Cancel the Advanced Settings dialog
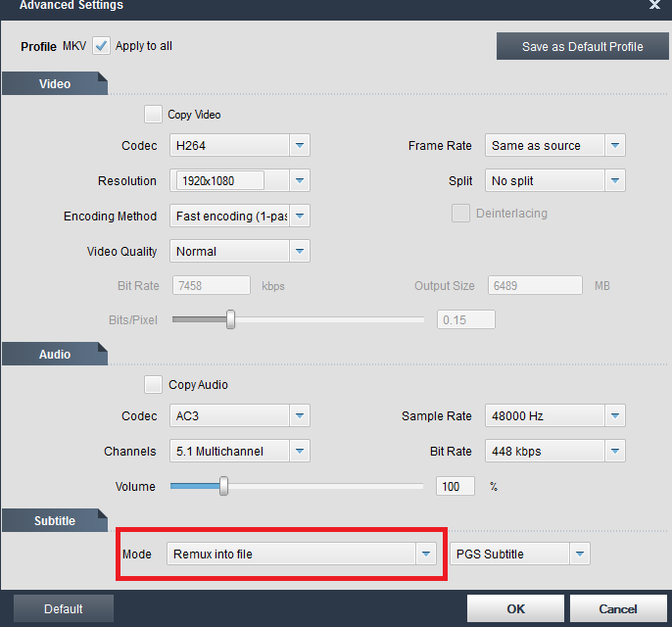672x627 pixels. coord(618,608)
